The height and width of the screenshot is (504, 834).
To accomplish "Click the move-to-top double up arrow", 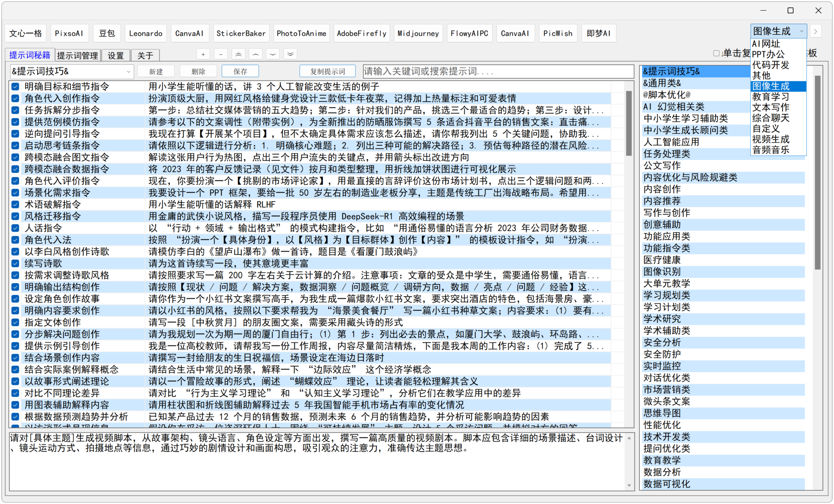I will pos(238,54).
